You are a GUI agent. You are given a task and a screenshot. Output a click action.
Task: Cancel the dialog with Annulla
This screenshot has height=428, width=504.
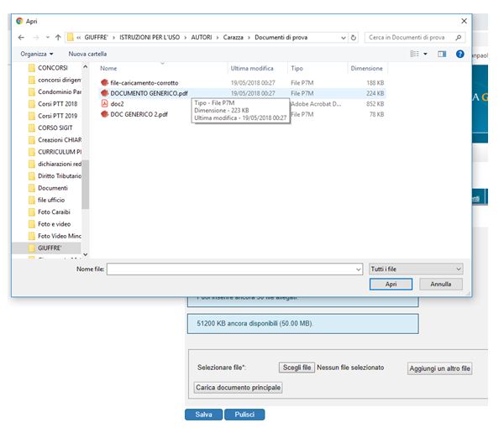pyautogui.click(x=441, y=284)
